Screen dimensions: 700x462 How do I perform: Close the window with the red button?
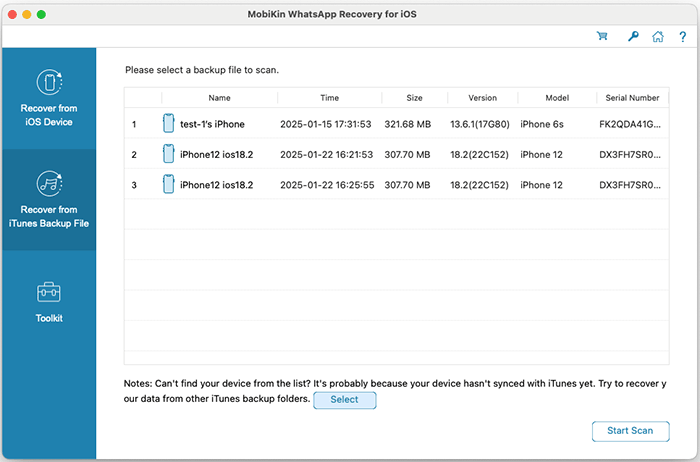click(x=12, y=14)
